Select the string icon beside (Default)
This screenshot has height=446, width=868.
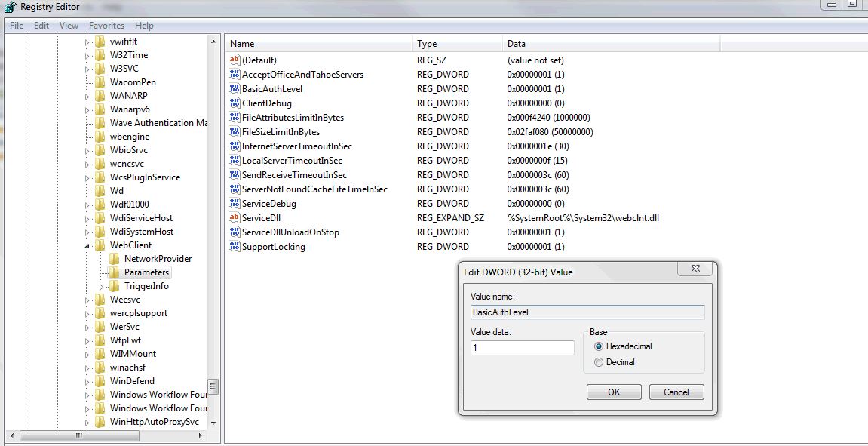point(235,60)
